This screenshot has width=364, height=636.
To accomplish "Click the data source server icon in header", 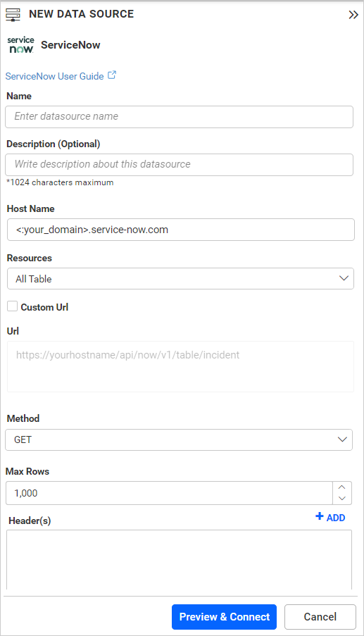I will 13,14.
